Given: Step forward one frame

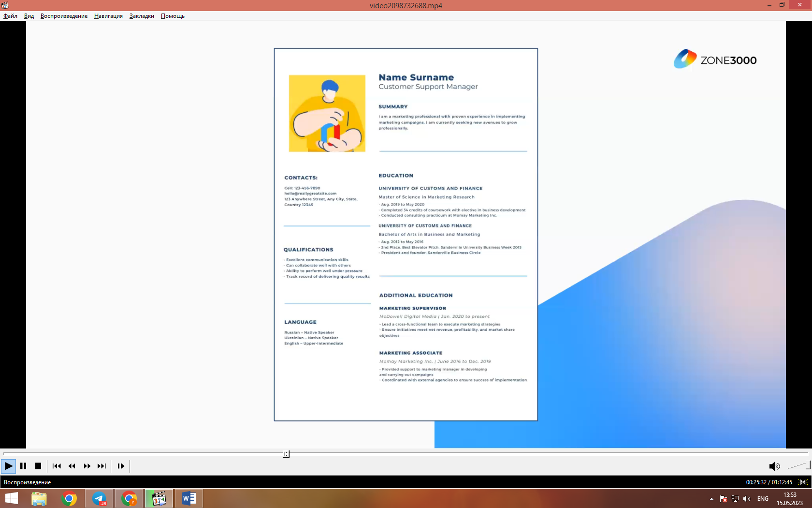Looking at the screenshot, I should pos(121,466).
